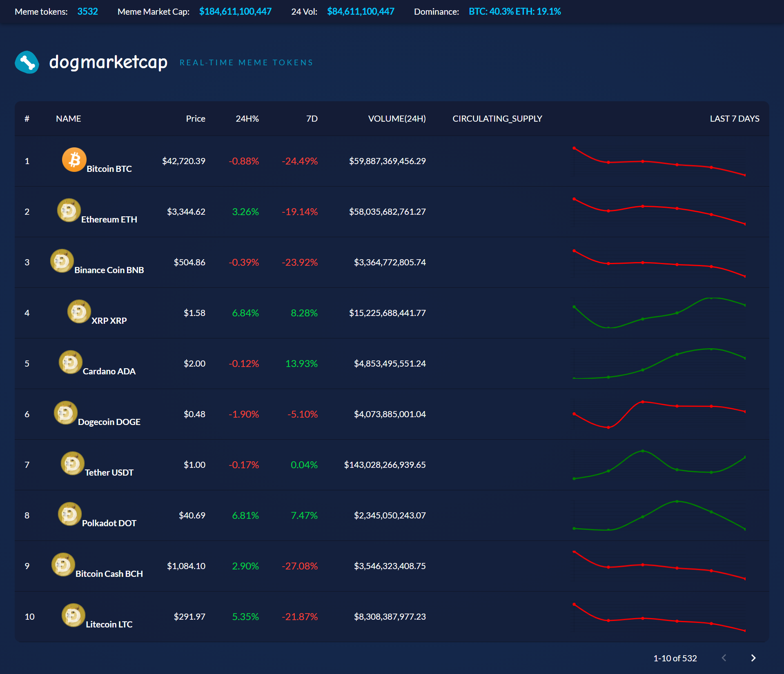Image resolution: width=784 pixels, height=674 pixels.
Task: Click Bitcoin 7-day sparkline chart
Action: click(x=659, y=161)
